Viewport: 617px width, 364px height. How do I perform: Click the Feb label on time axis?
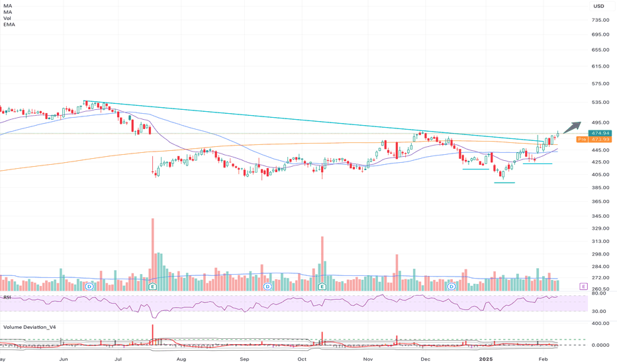543,359
